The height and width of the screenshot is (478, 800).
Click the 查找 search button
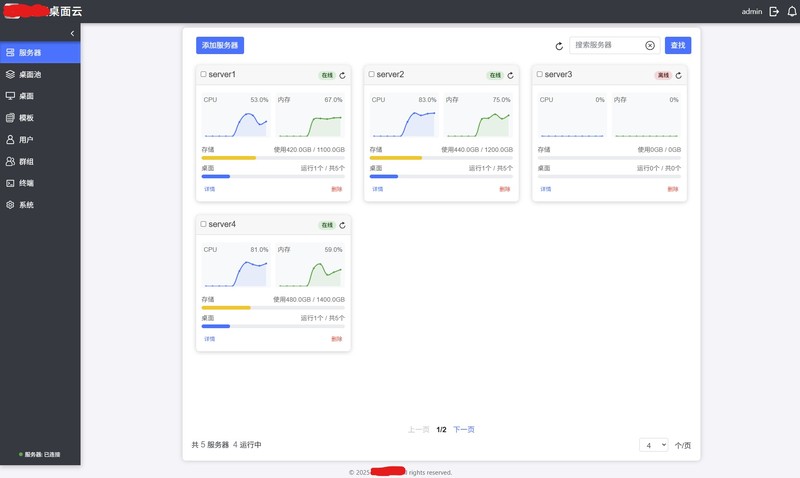coord(678,45)
